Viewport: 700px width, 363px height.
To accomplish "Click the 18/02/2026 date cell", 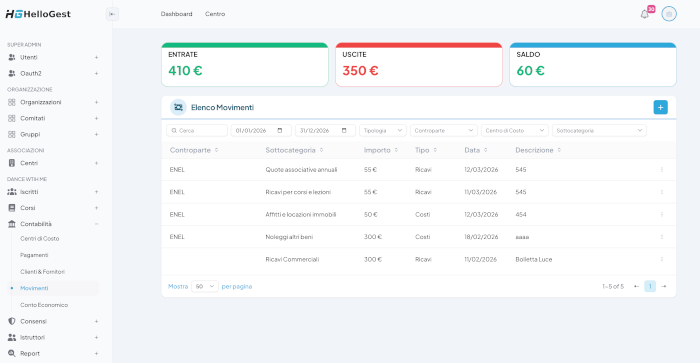I will click(481, 237).
